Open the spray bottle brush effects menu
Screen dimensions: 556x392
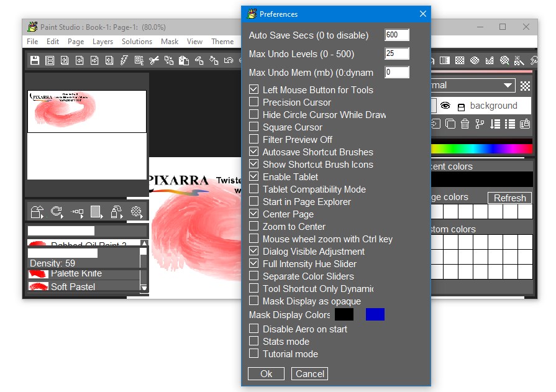tap(116, 212)
